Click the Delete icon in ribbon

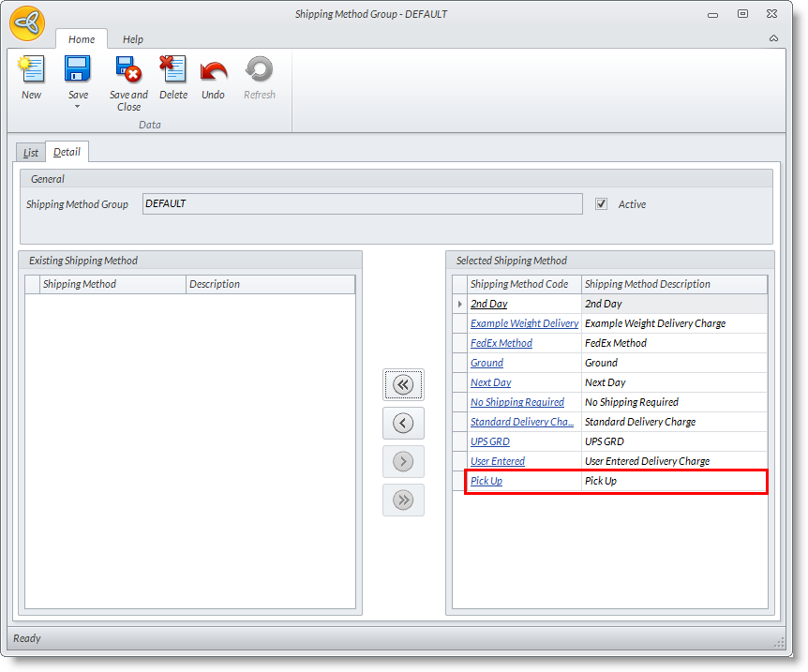click(172, 70)
